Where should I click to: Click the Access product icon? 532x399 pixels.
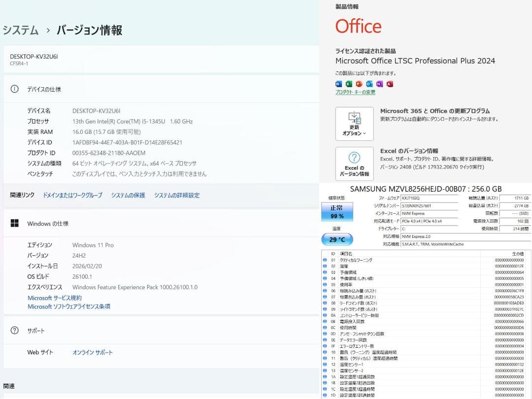click(390, 84)
